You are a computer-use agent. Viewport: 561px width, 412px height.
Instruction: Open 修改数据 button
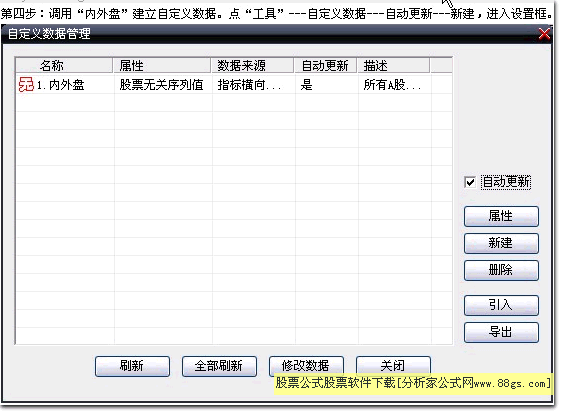(x=306, y=365)
